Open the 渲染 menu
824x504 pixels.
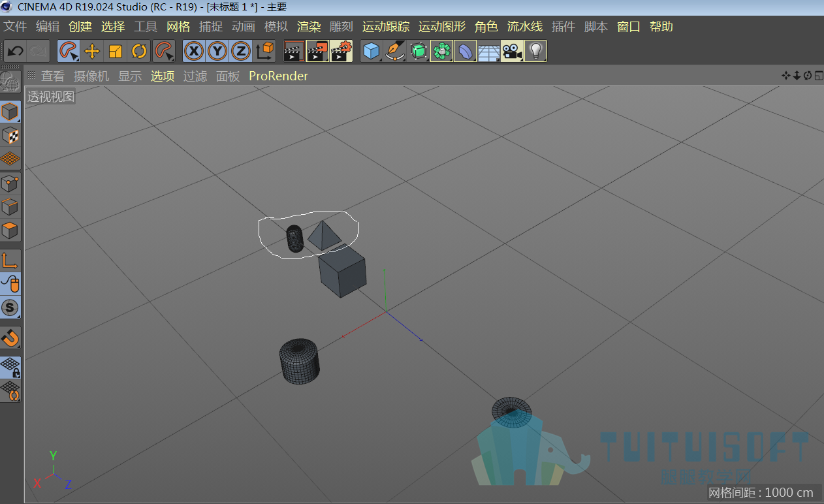(309, 27)
